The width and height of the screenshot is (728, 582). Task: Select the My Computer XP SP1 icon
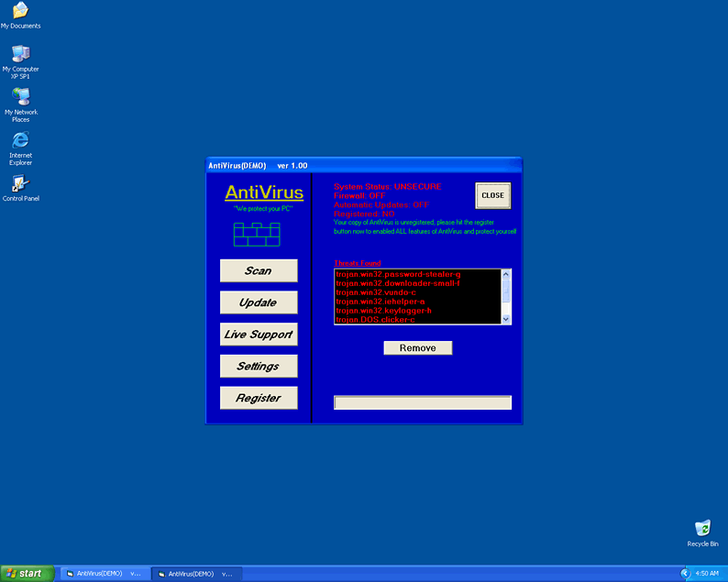pos(20,54)
